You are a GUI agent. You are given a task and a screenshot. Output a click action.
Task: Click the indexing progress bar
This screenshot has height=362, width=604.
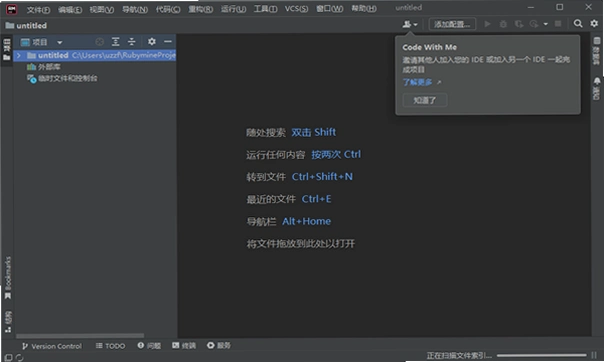pos(542,355)
